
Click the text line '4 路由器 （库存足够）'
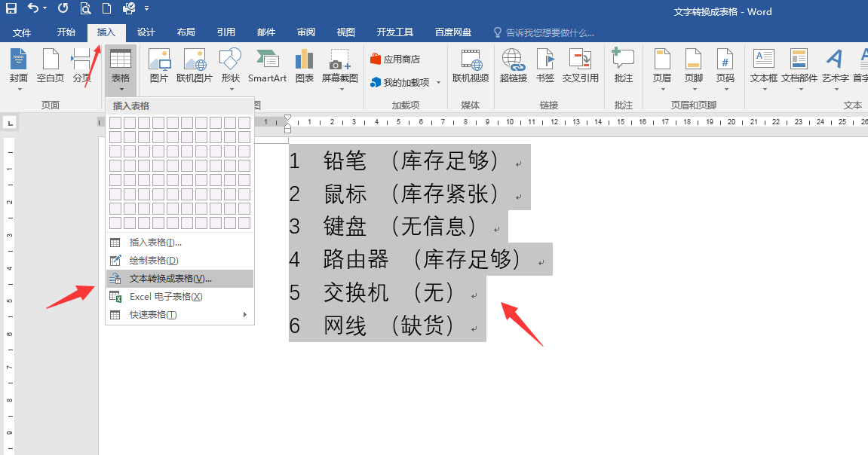[x=421, y=259]
